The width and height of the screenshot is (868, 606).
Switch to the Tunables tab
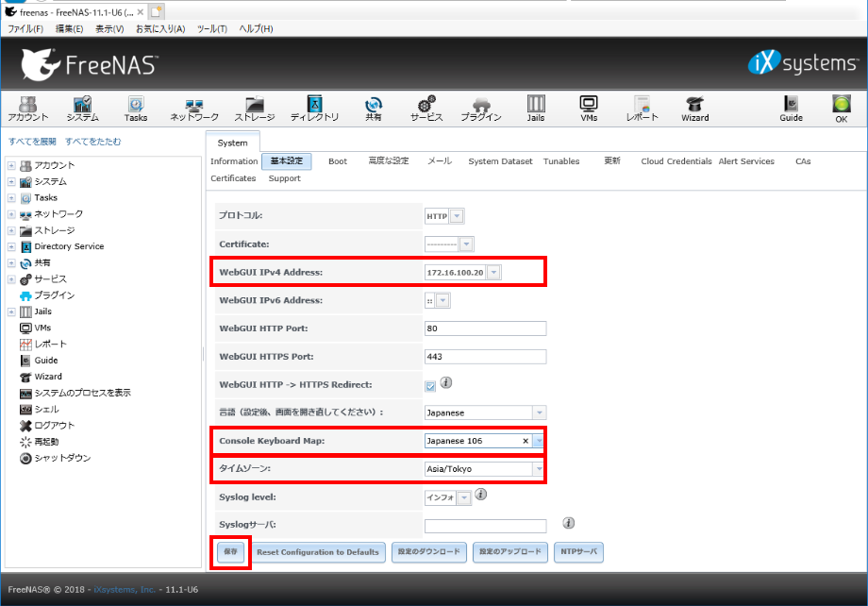(561, 161)
